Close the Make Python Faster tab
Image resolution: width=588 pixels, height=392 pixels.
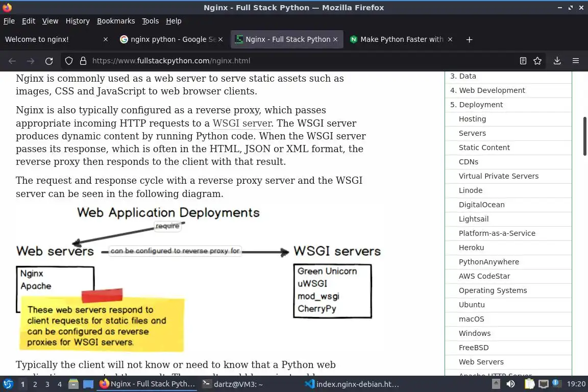[450, 39]
